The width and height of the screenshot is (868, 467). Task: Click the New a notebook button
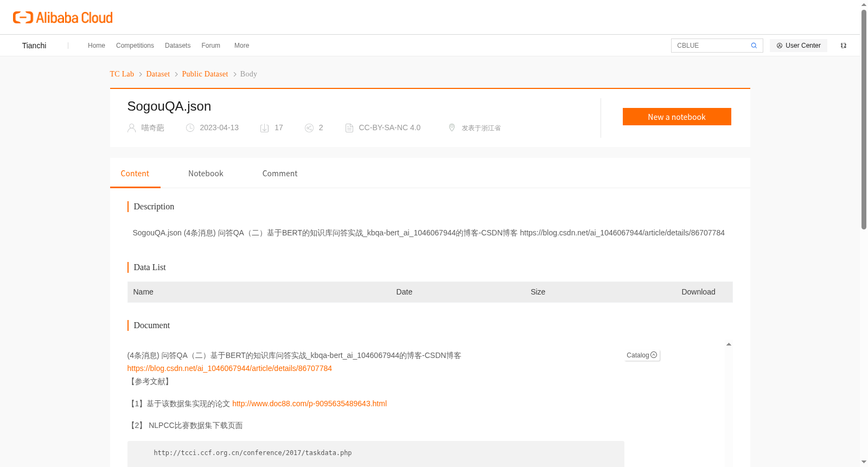point(676,117)
